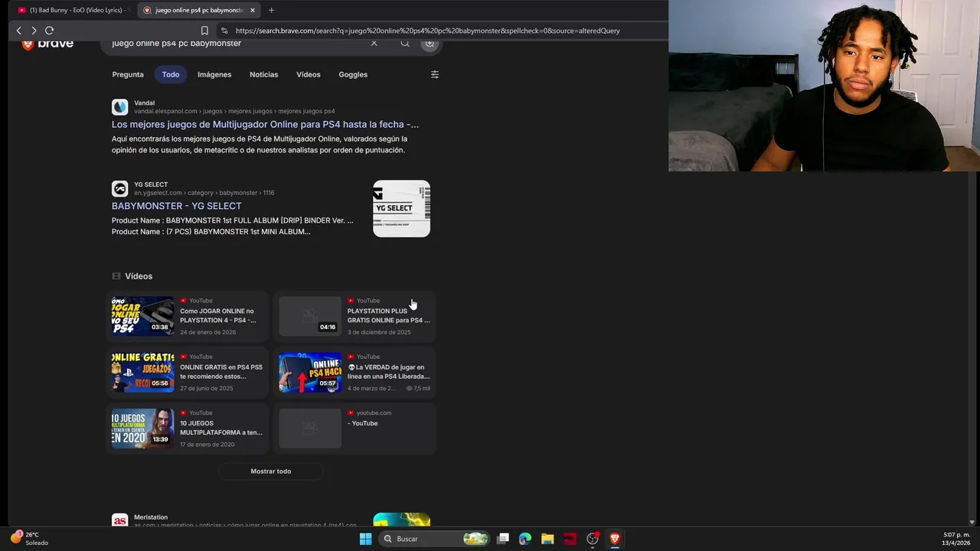Submit the search with the magnifier icon
The image size is (980, 551).
(405, 43)
